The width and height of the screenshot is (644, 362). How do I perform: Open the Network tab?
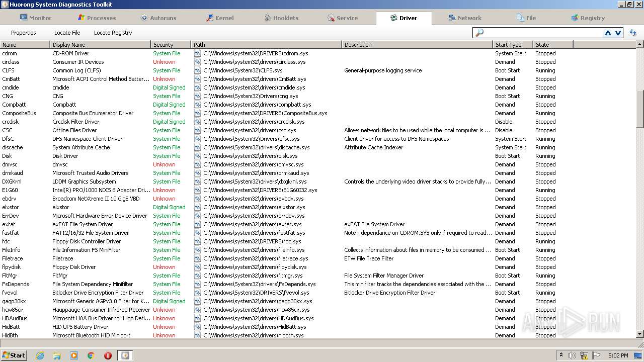[465, 18]
